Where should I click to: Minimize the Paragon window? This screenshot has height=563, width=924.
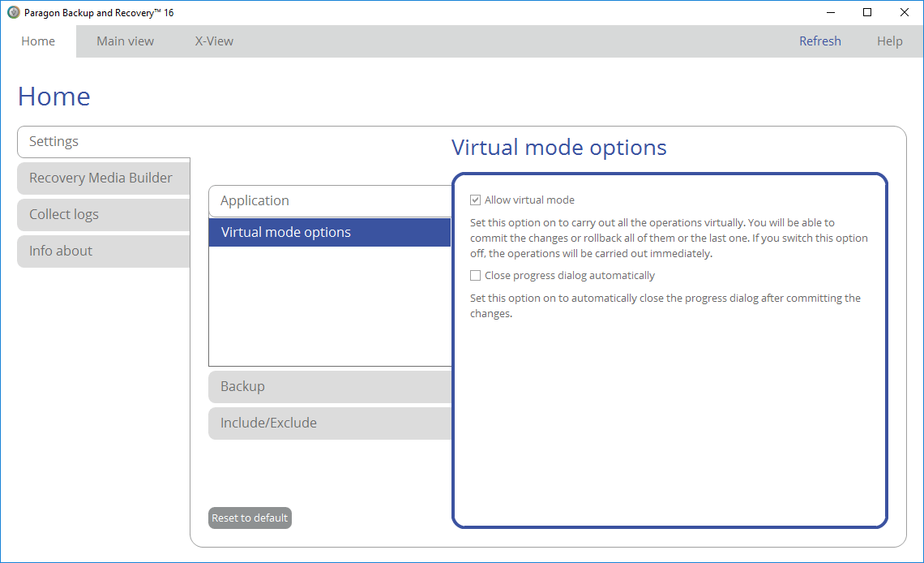click(831, 12)
